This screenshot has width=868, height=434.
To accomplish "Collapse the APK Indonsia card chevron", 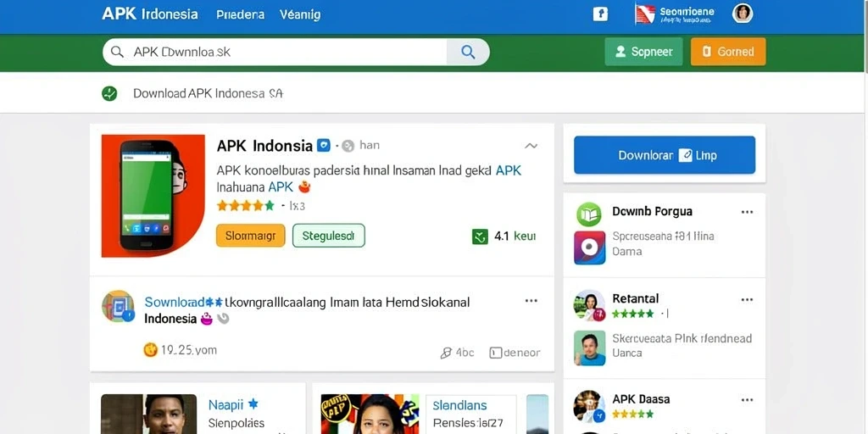I will [531, 146].
